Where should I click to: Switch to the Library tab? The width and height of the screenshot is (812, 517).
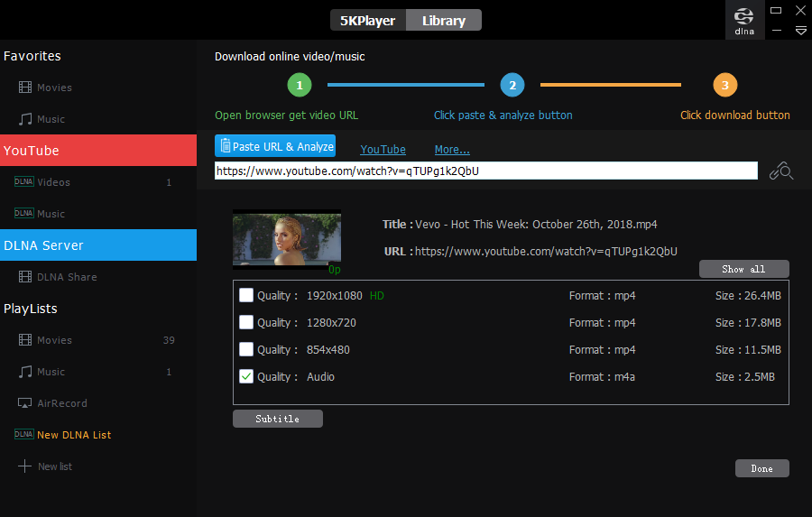pos(444,20)
